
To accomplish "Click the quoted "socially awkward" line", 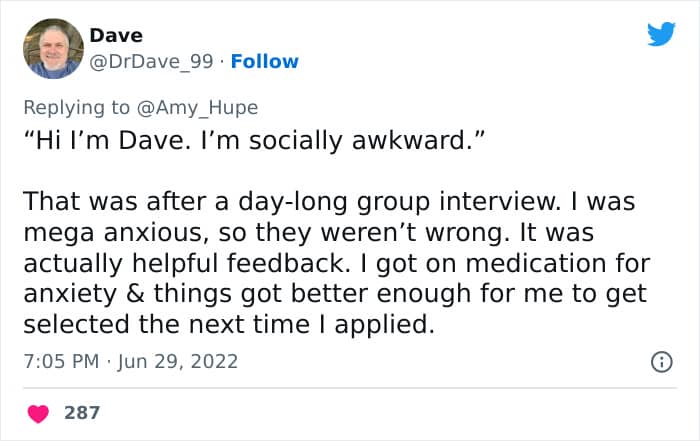I will tap(254, 141).
